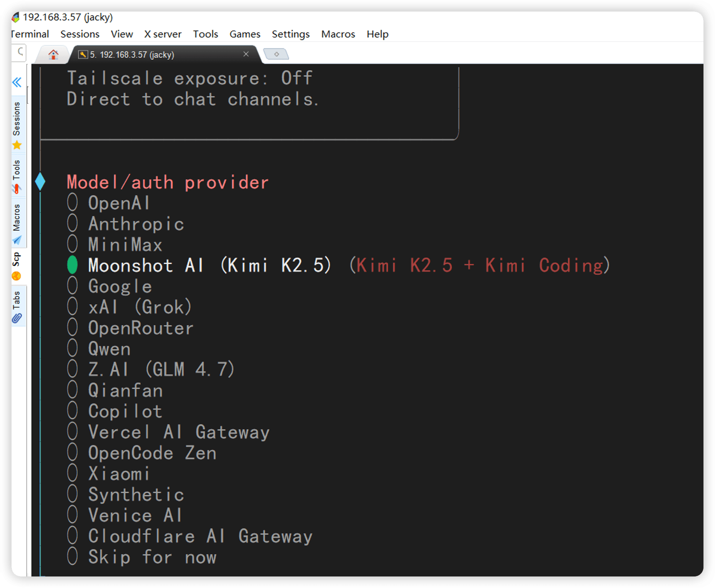Click the Scp orange globe icon
Viewport: 715px width, 588px height.
[x=17, y=276]
